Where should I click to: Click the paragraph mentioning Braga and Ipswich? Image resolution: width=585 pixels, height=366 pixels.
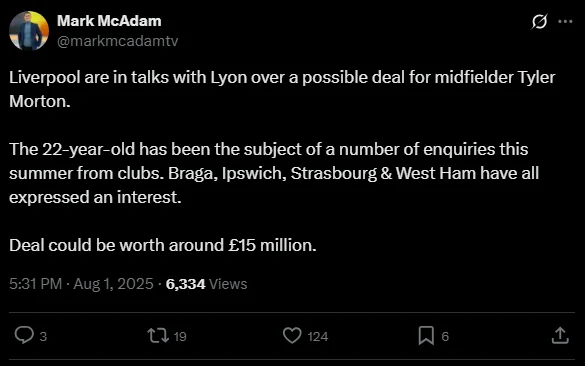pyautogui.click(x=274, y=173)
